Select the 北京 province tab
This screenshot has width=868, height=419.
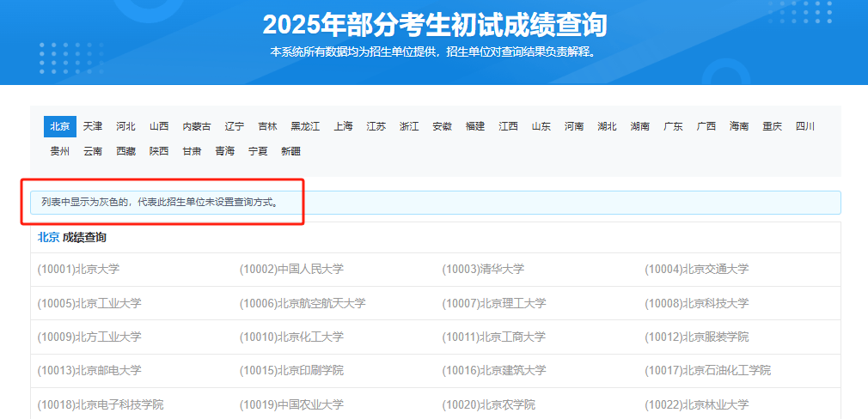point(60,126)
